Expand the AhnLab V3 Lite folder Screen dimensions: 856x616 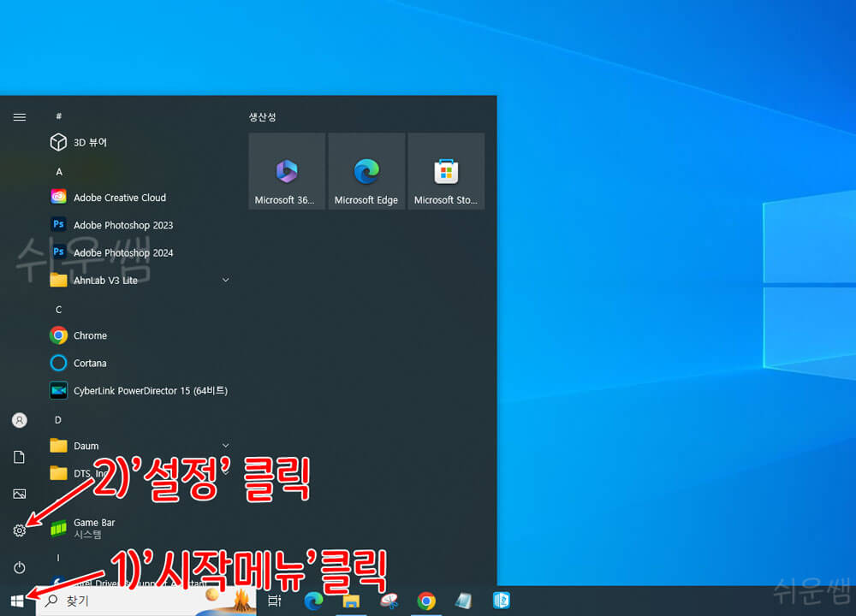[x=225, y=280]
